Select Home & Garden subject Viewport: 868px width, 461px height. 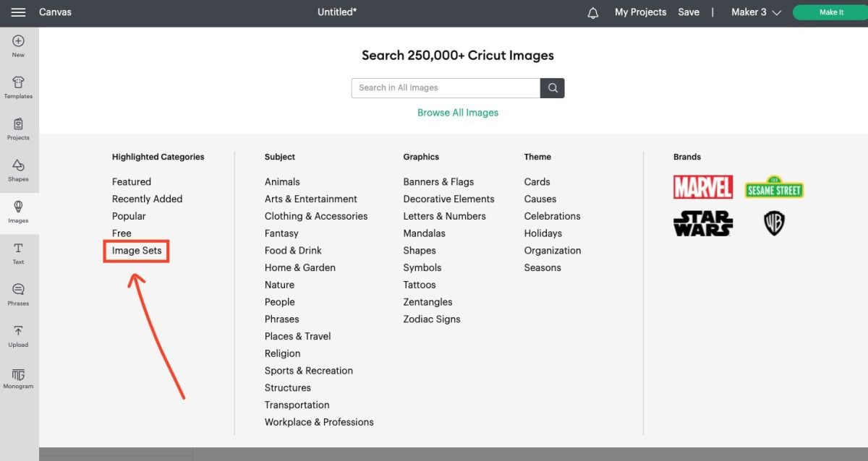[300, 268]
